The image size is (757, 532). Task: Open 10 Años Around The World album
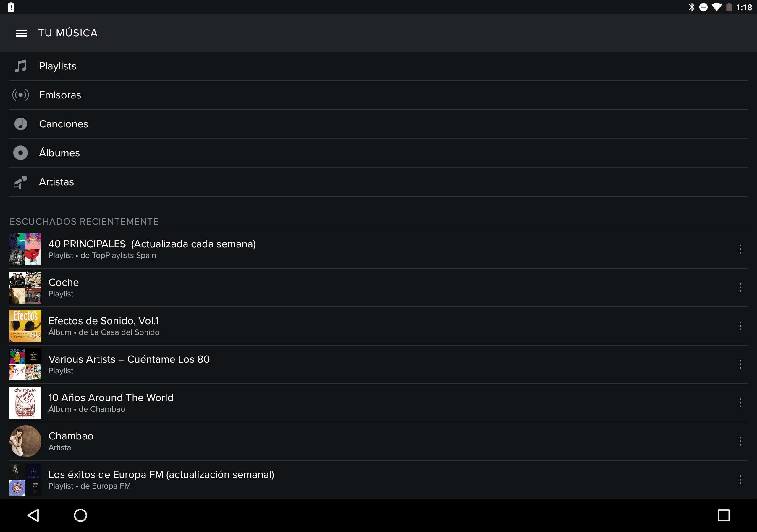coord(111,403)
